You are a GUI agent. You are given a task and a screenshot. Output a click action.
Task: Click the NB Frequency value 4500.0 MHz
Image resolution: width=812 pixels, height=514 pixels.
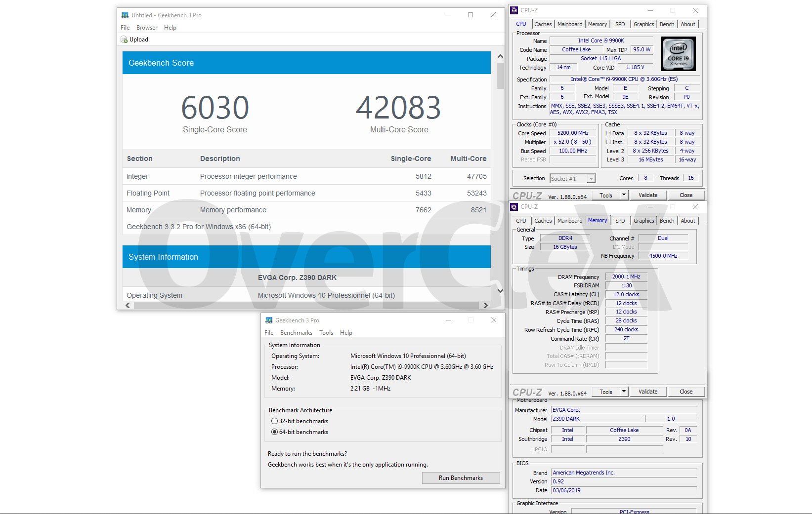pos(663,256)
